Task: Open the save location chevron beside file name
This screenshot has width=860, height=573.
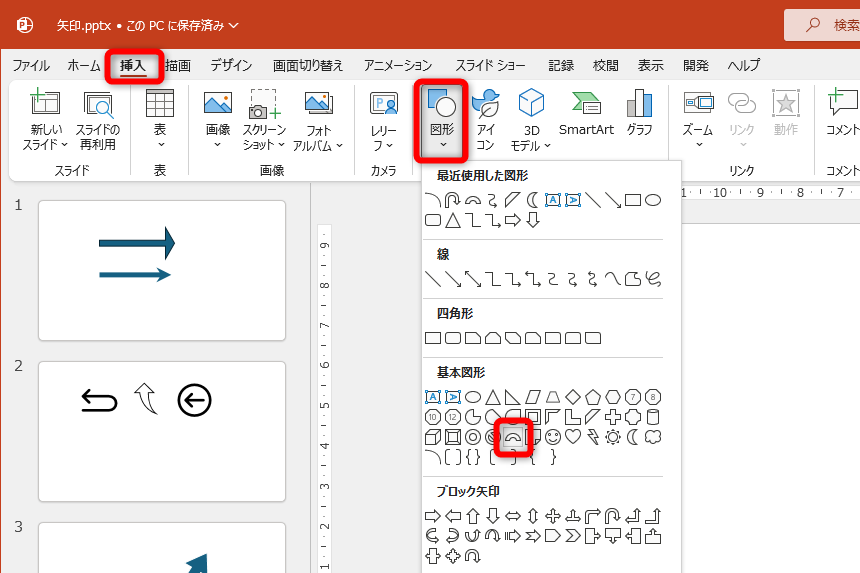Action: click(234, 26)
